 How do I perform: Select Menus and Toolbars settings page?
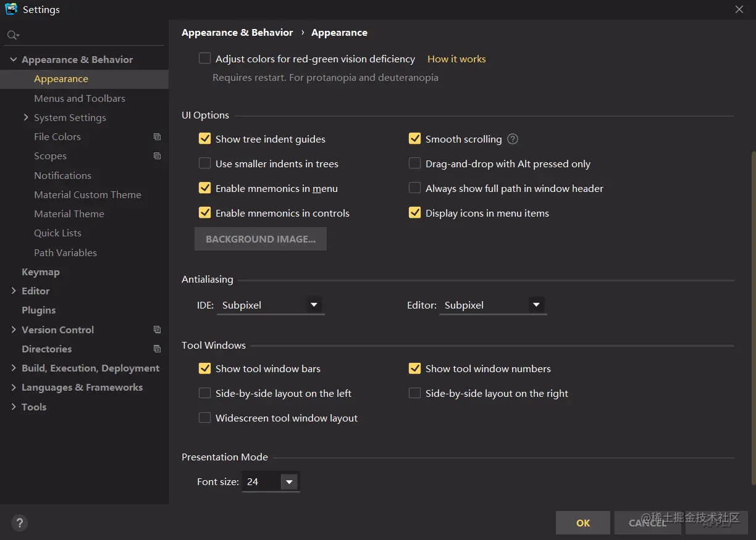[80, 98]
